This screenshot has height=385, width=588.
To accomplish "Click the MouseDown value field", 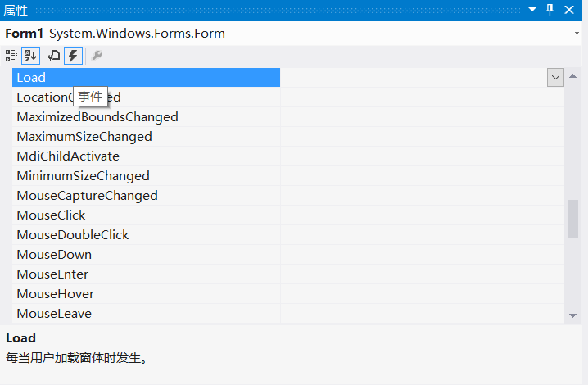I will point(422,255).
